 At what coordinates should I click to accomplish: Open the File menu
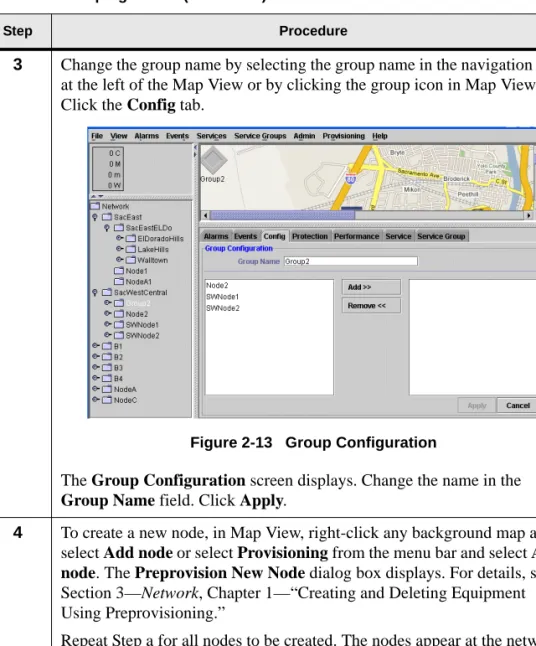[x=97, y=136]
